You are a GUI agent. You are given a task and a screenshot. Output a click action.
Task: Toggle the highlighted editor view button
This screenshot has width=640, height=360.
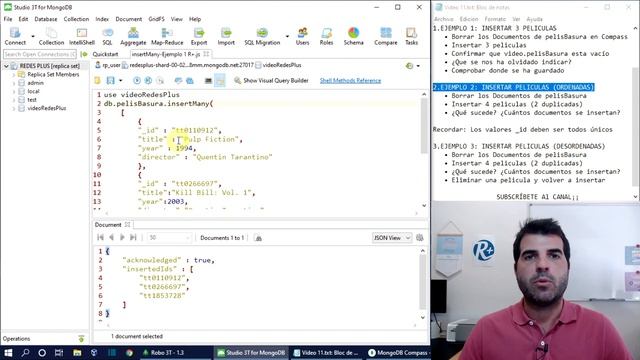pyautogui.click(x=220, y=80)
